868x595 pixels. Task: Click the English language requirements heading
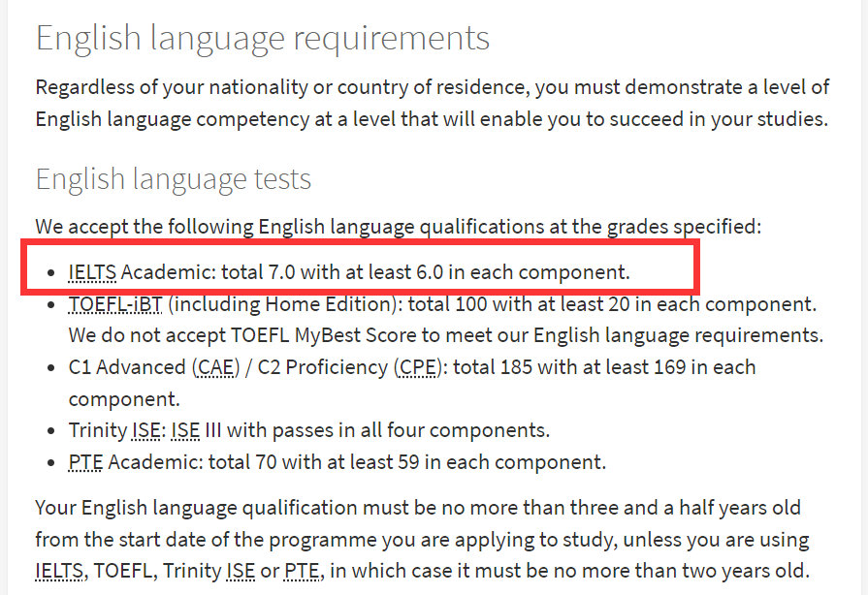point(263,39)
